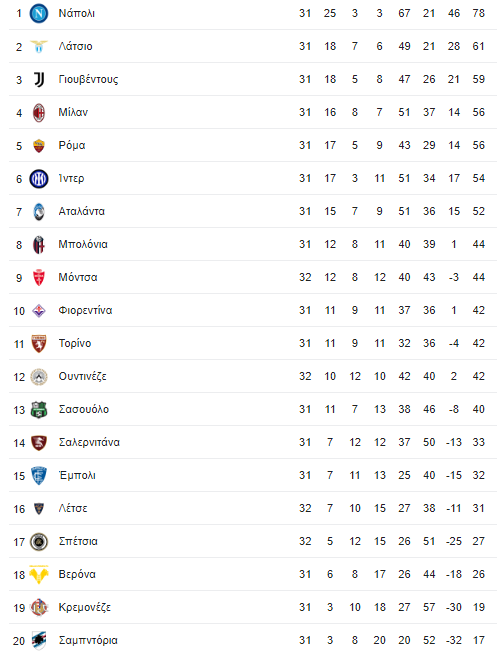This screenshot has width=497, height=657.
Task: Click the Bologna crest icon
Action: [39, 245]
